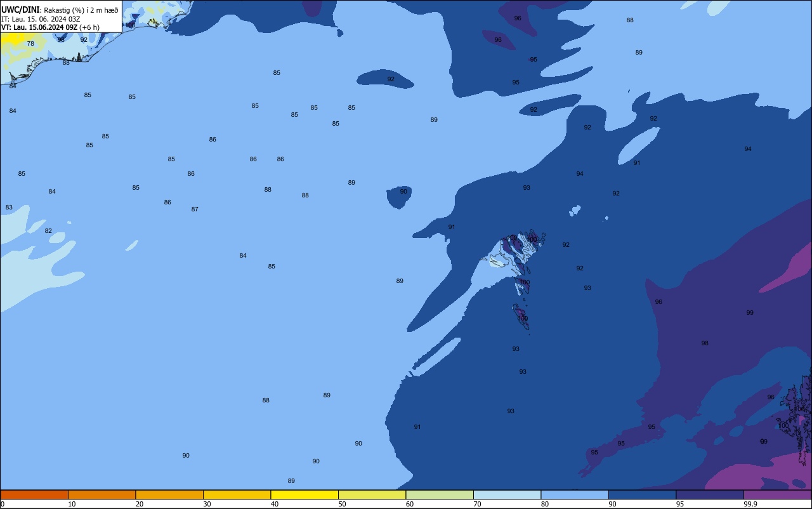Click the '0' tick label on the legend bar
The image size is (812, 509).
(3, 504)
